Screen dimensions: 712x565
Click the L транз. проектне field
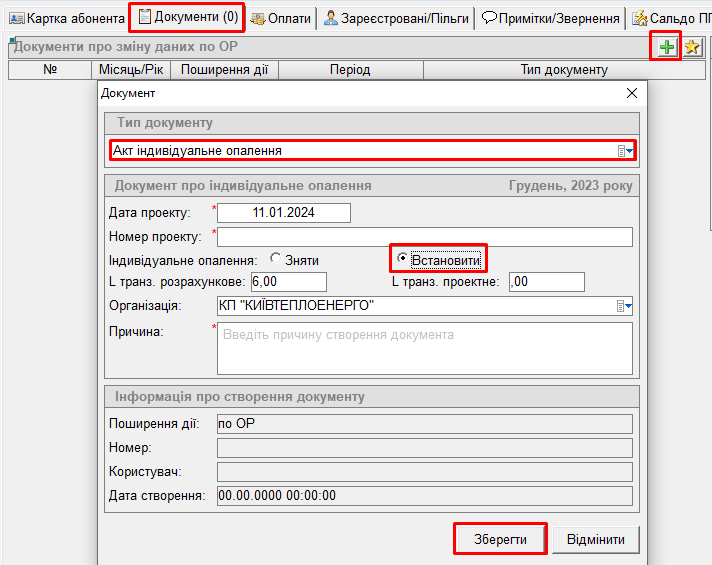point(546,283)
